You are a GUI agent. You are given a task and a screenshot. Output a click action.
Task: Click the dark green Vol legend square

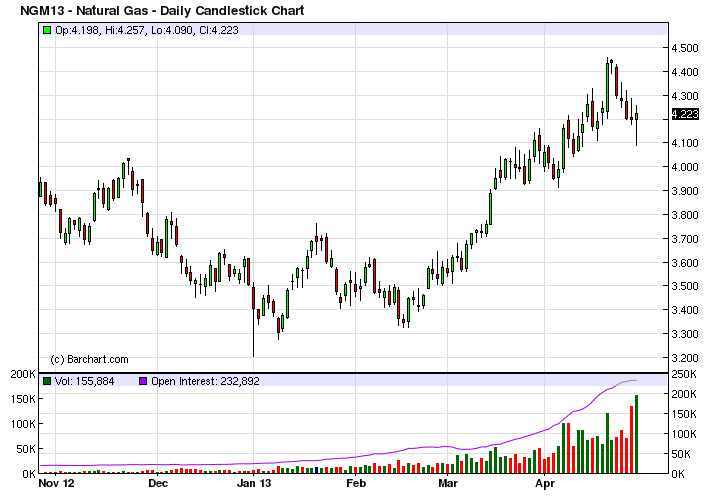(47, 381)
